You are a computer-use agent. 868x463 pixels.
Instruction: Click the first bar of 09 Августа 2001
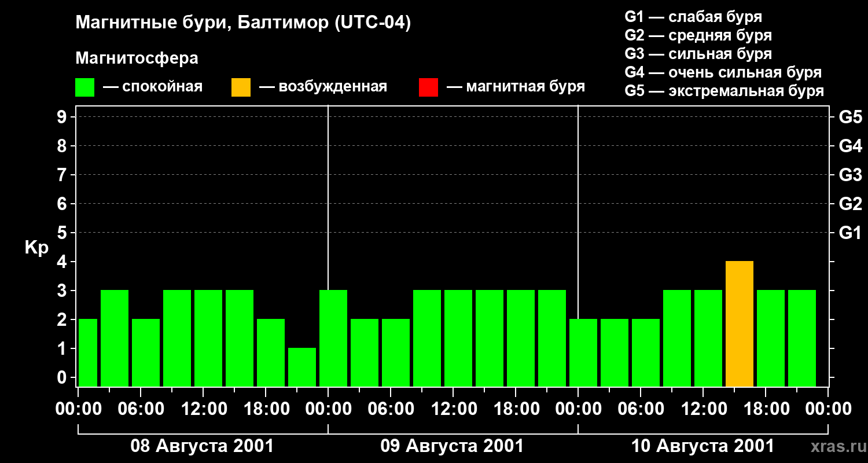(x=333, y=338)
